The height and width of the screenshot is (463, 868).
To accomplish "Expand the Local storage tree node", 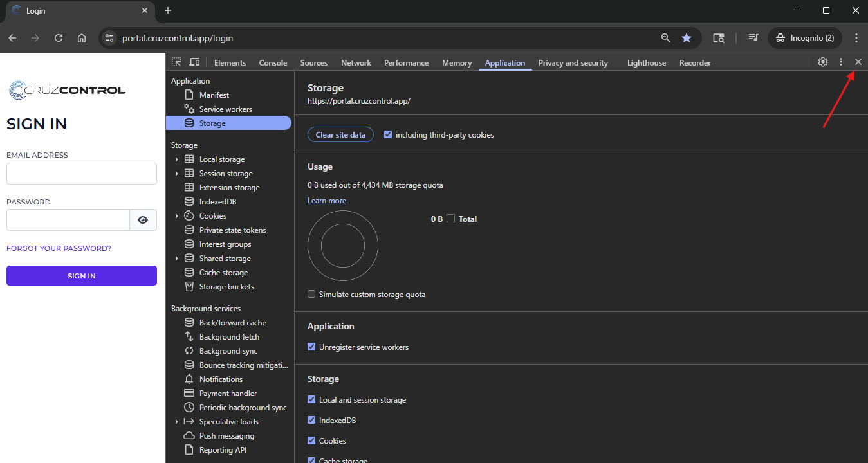I will [177, 159].
